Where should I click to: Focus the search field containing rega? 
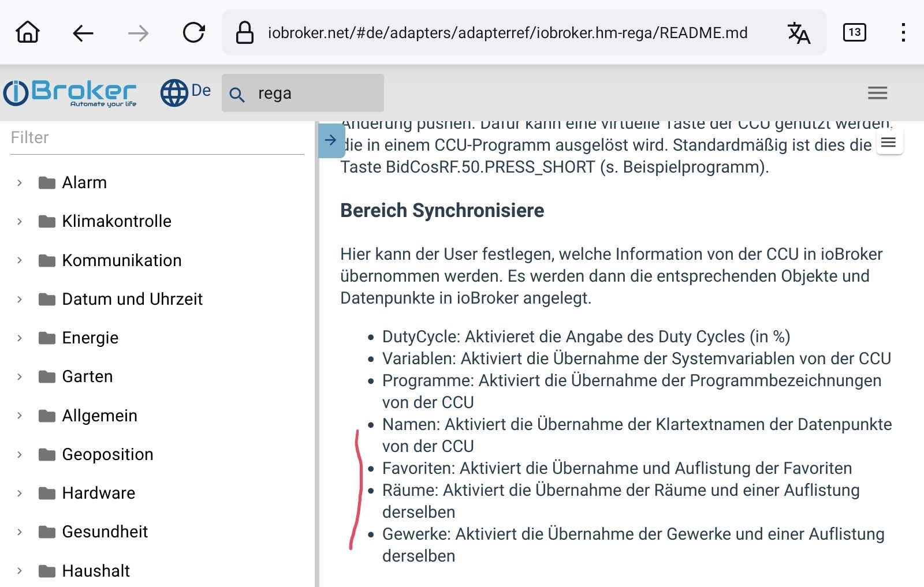pos(303,93)
